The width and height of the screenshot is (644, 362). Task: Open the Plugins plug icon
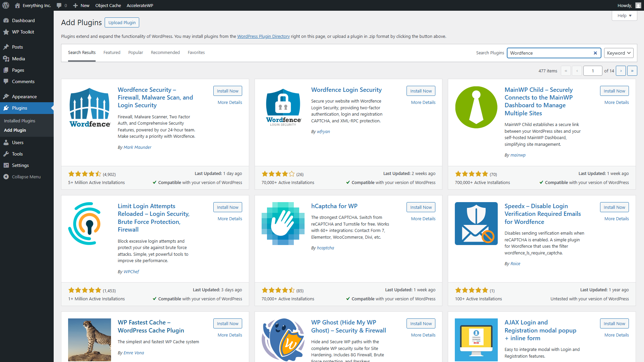click(x=6, y=108)
